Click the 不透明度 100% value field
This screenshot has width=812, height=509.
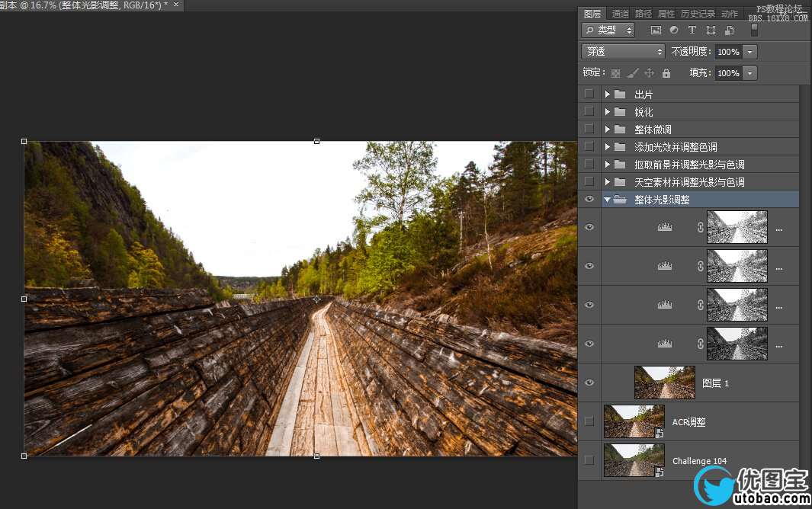(x=729, y=52)
